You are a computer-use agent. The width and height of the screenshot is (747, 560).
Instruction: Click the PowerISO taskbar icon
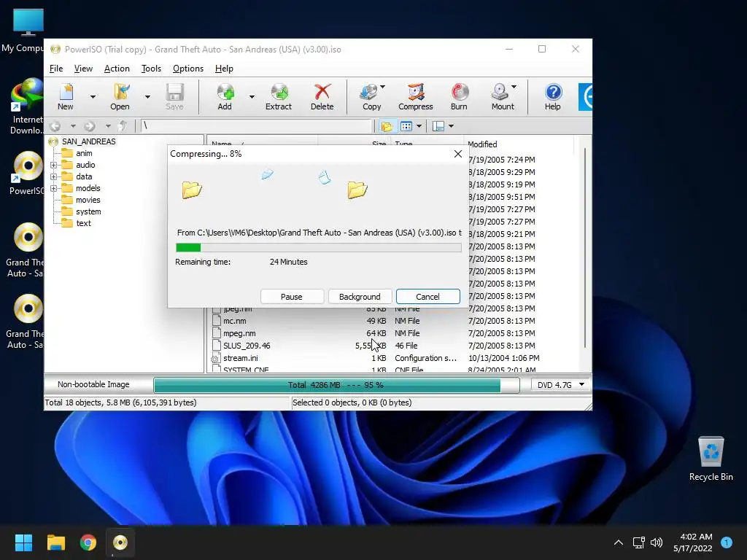(x=120, y=542)
